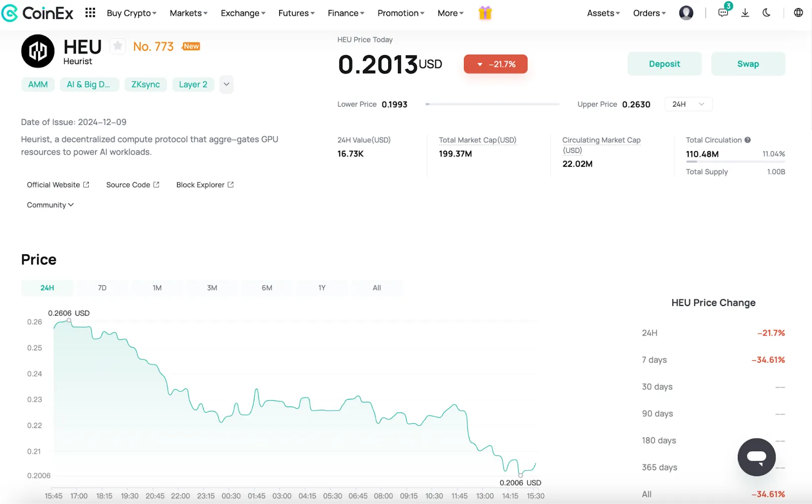Click the Swap button
The height and width of the screenshot is (504, 812).
tap(748, 64)
